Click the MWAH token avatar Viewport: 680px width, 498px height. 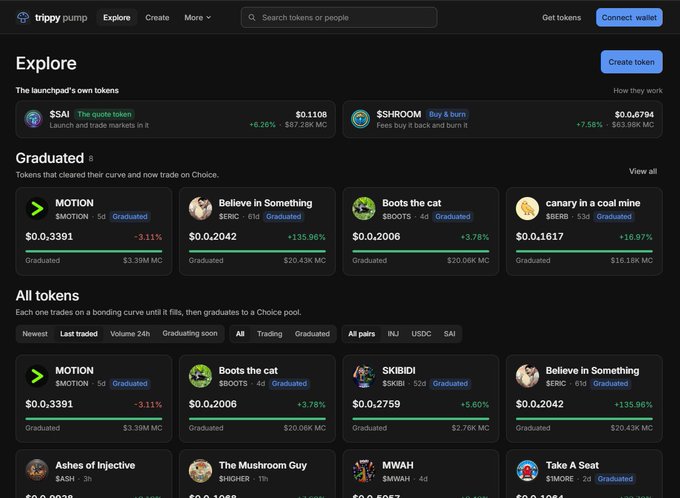[364, 470]
